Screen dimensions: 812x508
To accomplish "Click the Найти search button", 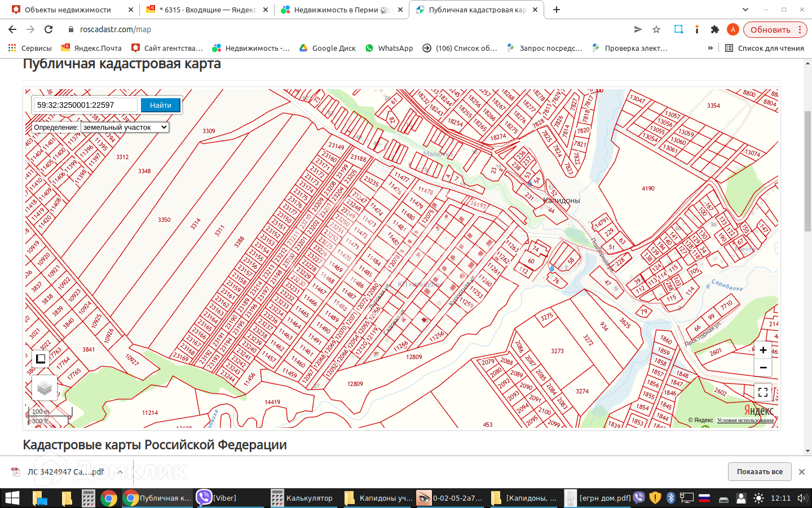I will (160, 106).
